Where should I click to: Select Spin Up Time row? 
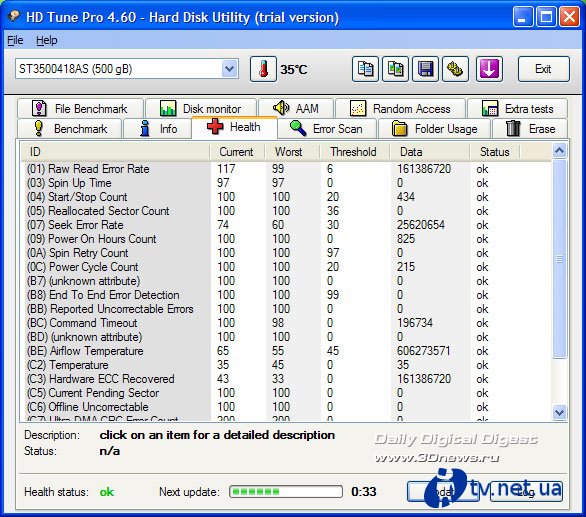point(286,183)
